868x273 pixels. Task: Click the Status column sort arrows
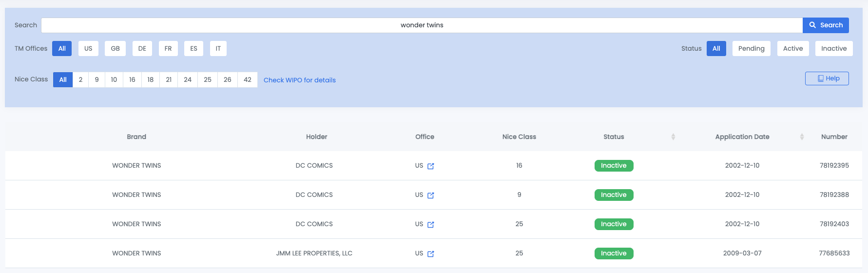tap(673, 137)
